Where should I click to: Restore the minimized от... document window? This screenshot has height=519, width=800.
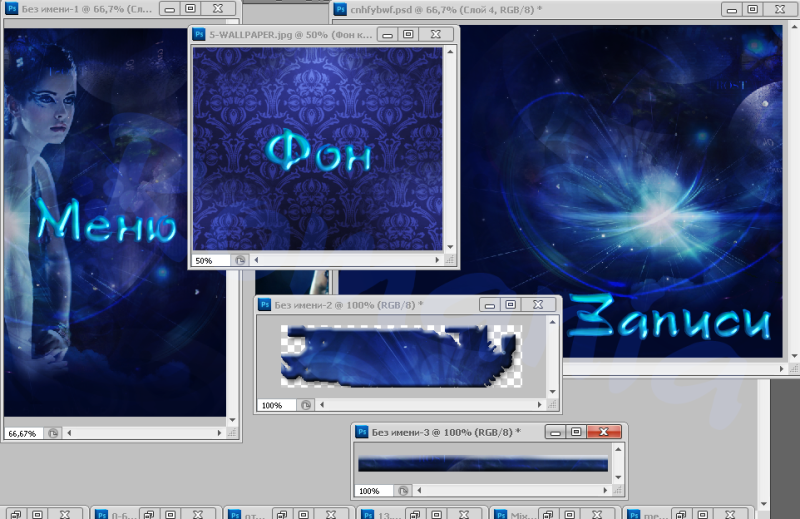pos(282,514)
